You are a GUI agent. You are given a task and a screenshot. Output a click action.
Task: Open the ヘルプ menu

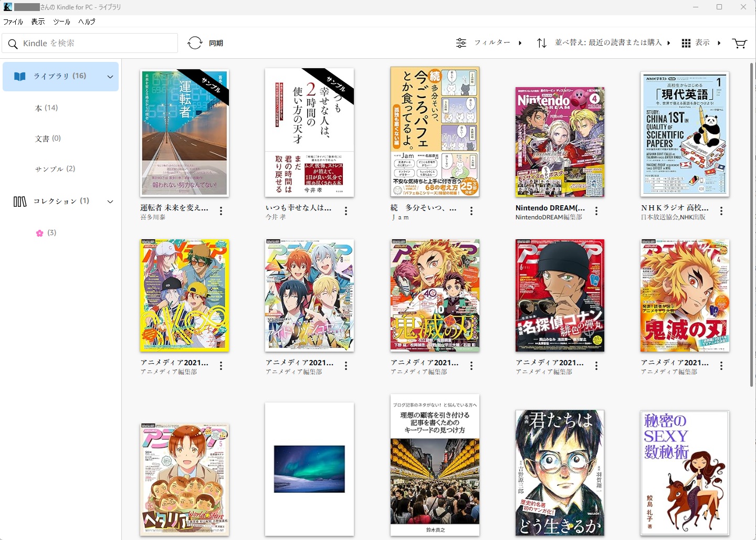(x=87, y=22)
